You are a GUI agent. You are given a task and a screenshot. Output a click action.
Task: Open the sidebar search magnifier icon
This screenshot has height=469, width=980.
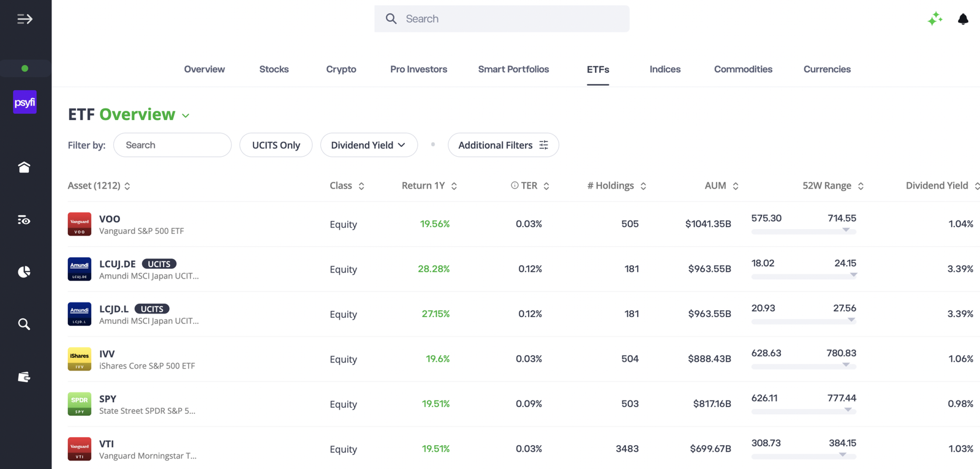24,324
